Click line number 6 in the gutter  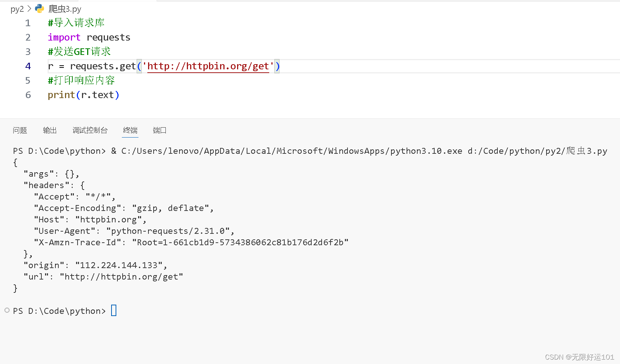pos(28,95)
